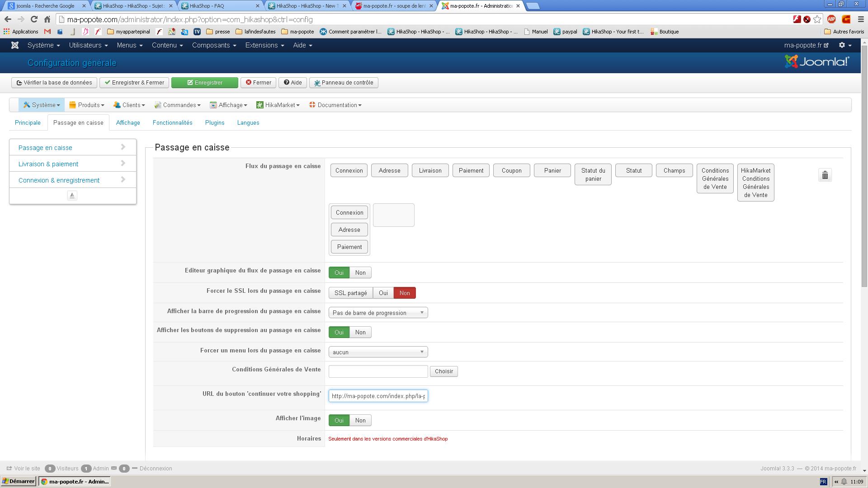Set Afficher l'image to Non
The height and width of the screenshot is (488, 868).
pyautogui.click(x=360, y=420)
